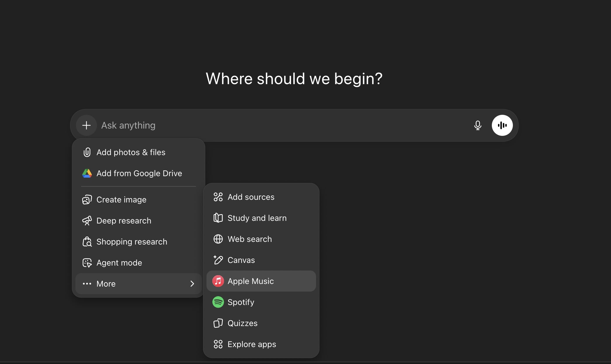Open Shopping research via its bag icon
Viewport: 611px width, 364px height.
[x=86, y=242]
